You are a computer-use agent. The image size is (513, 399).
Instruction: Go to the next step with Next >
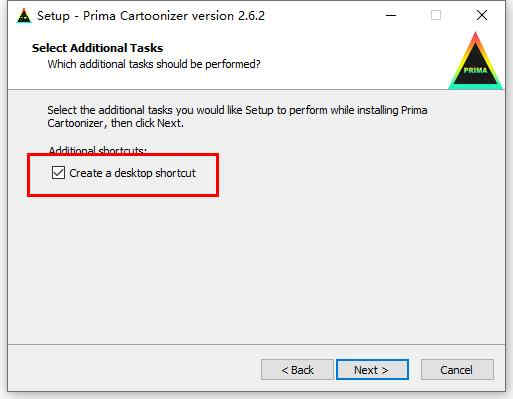(x=372, y=369)
